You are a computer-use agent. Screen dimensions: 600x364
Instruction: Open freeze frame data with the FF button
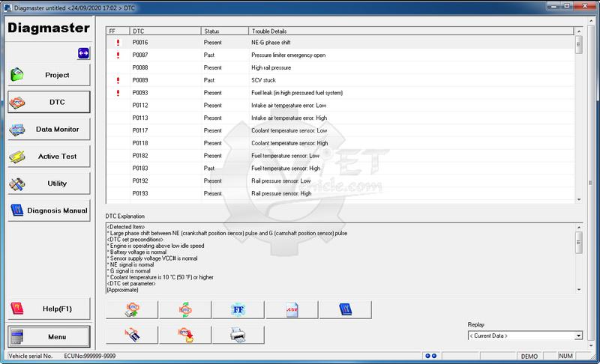pos(238,309)
